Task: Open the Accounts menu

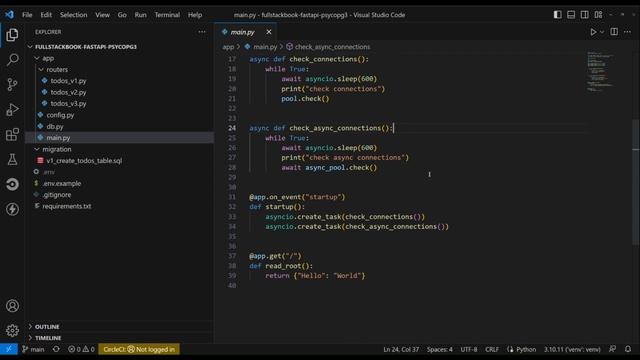Action: click(x=12, y=306)
